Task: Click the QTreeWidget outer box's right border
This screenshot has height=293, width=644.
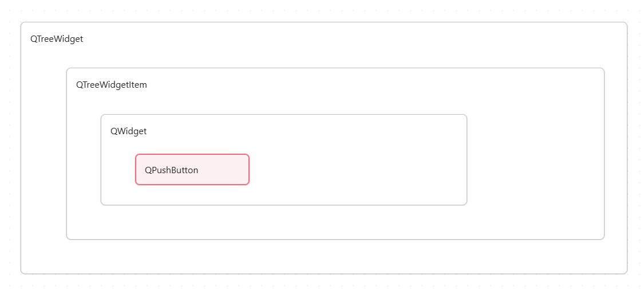Action: 627,149
